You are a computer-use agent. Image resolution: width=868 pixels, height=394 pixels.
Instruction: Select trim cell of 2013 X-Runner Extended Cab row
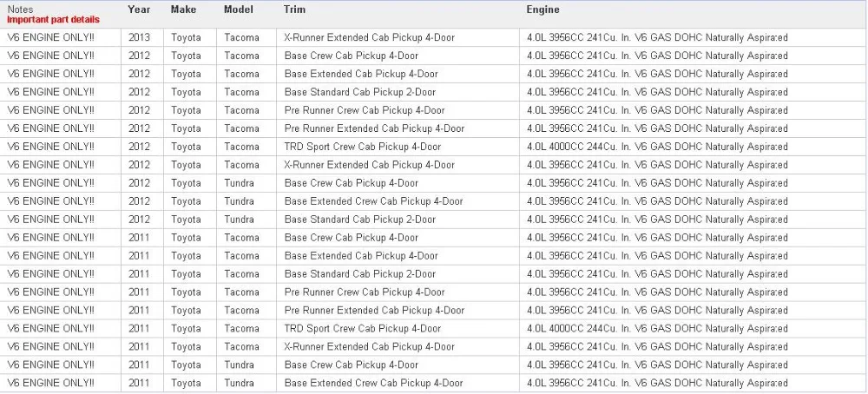point(369,37)
